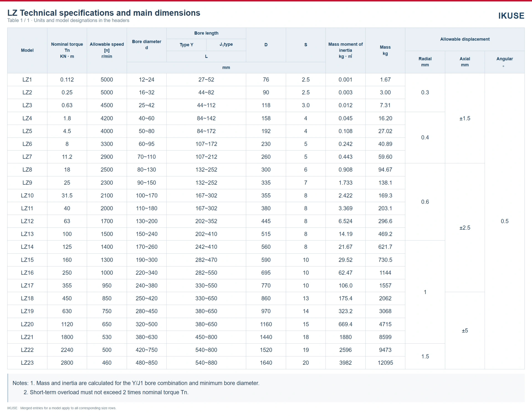Click the Table 1 / 1 subtitle

68,21
